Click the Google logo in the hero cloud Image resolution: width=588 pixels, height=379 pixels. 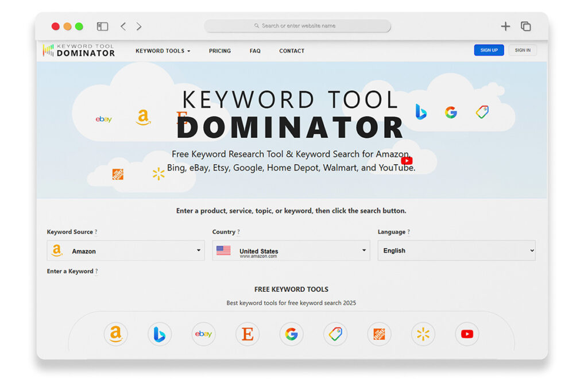pyautogui.click(x=451, y=112)
